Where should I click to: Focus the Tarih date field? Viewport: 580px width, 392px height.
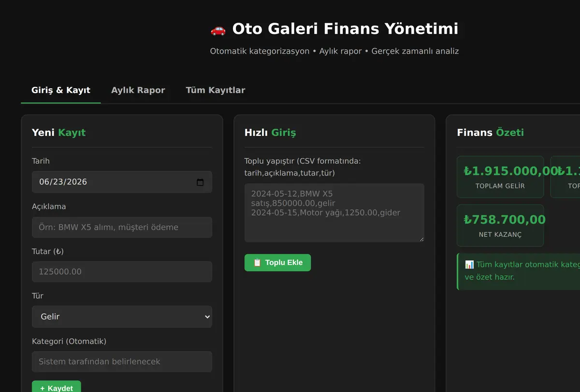point(122,182)
